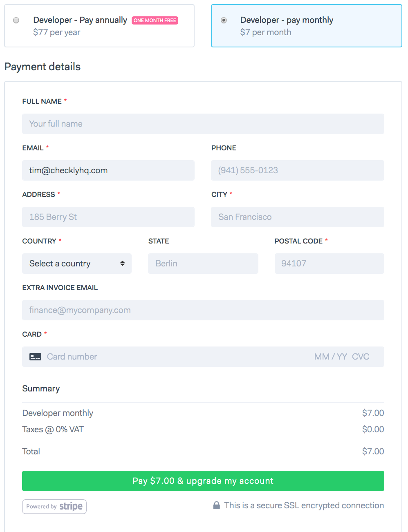
Task: Click into the phone number field
Action: pos(297,170)
